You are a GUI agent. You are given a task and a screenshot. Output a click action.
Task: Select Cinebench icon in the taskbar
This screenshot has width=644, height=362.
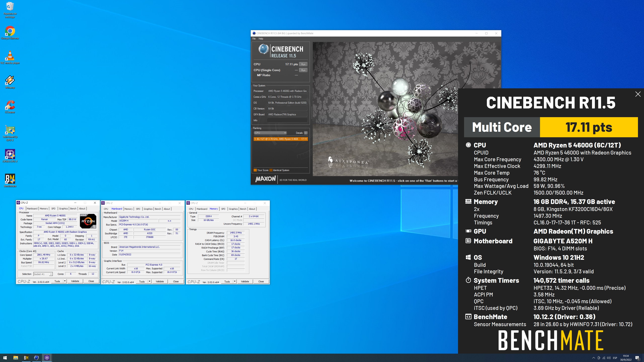36,358
